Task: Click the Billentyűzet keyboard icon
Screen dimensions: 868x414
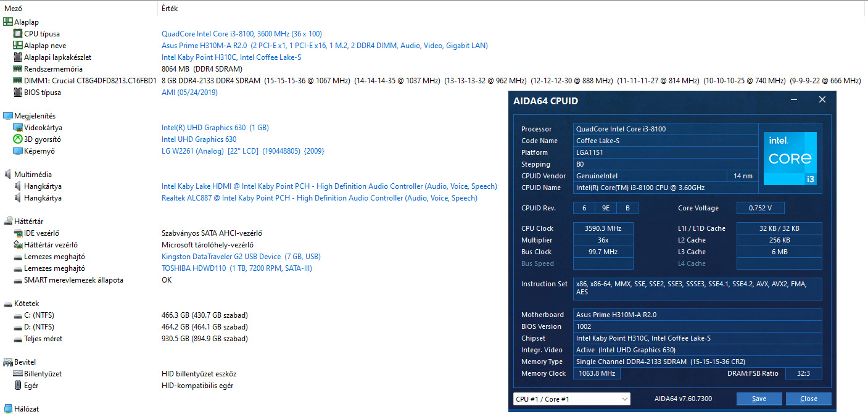Action: [18, 374]
